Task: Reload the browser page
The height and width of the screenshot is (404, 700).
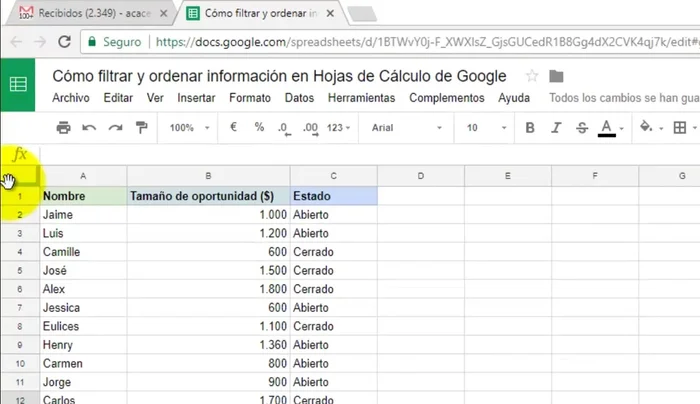Action: pos(65,42)
